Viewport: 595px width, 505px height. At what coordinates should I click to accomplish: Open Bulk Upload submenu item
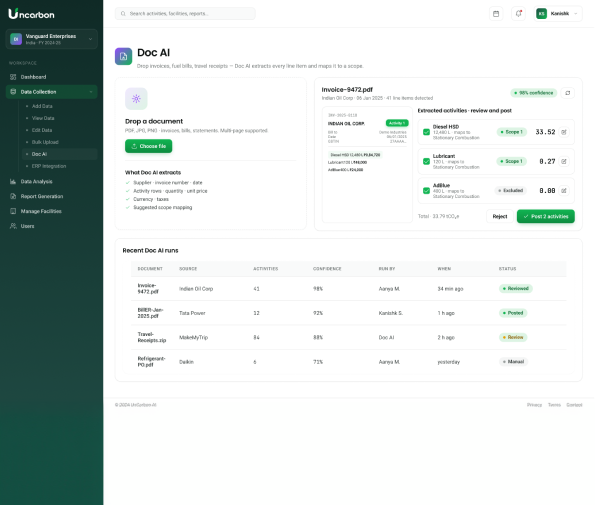pyautogui.click(x=45, y=142)
